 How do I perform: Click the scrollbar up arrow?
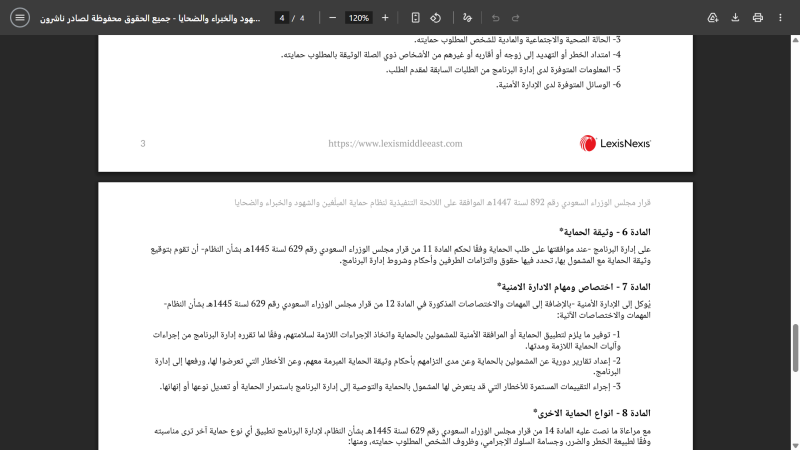795,40
